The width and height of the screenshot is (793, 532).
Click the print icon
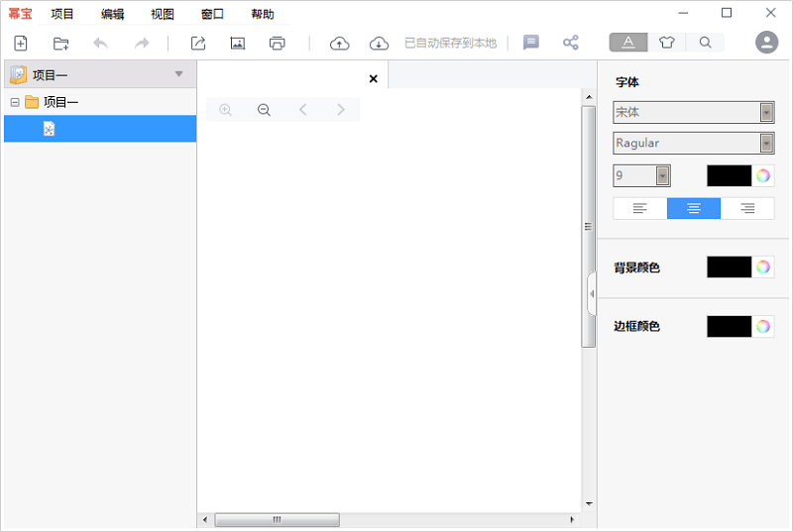coord(278,44)
